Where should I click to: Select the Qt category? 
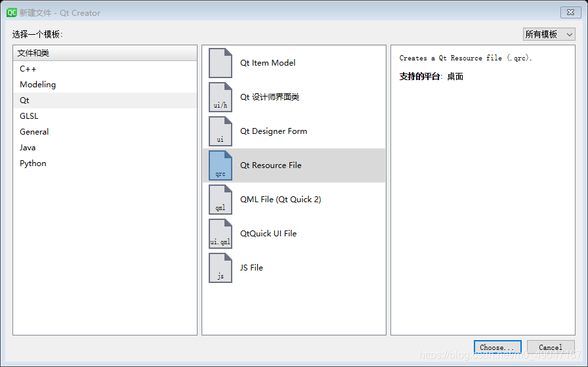[x=105, y=100]
